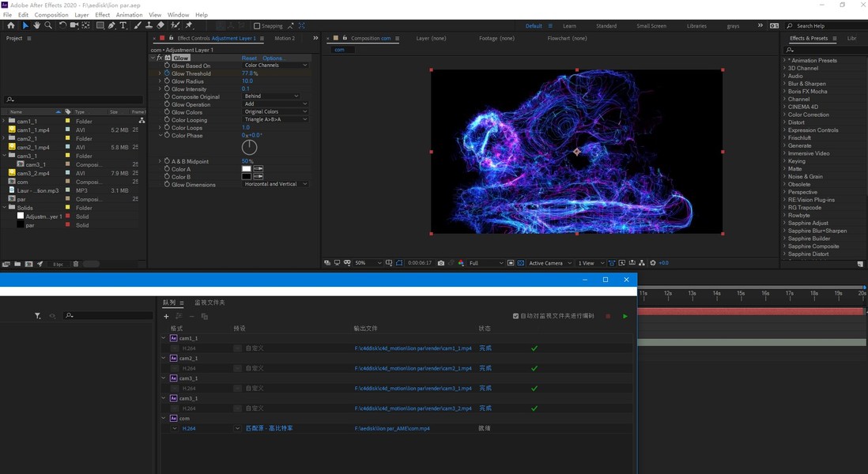Select the Type (T) tool
This screenshot has height=474, width=868.
pos(123,25)
